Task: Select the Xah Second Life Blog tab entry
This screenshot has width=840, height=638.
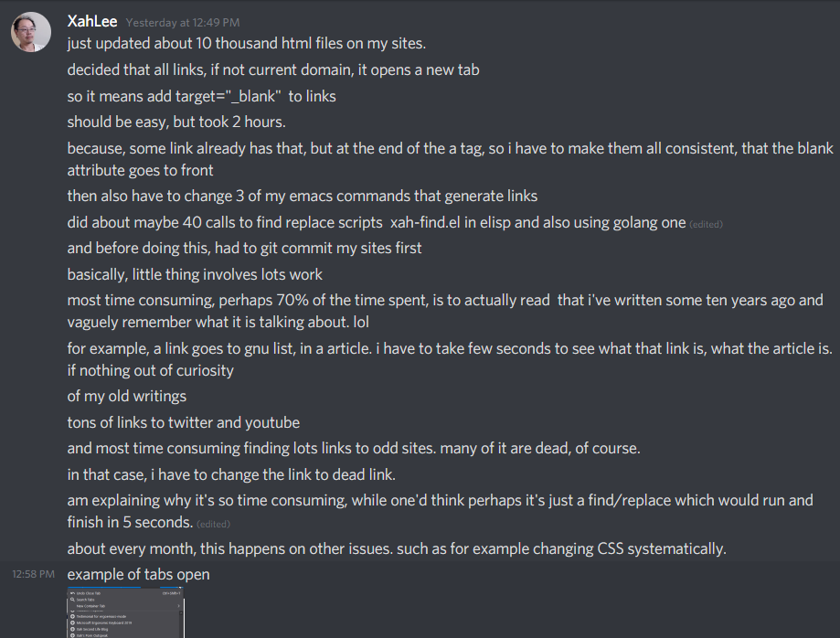Action: point(94,629)
